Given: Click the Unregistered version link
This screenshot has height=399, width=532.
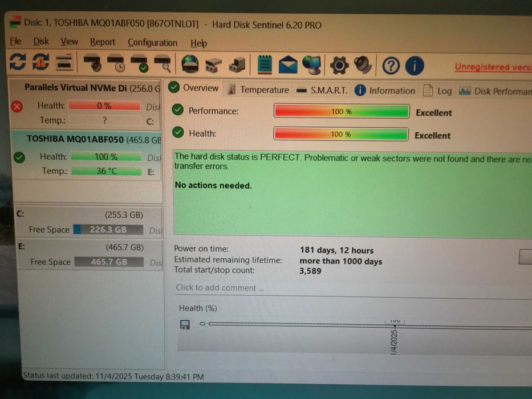Looking at the screenshot, I should click(x=493, y=67).
